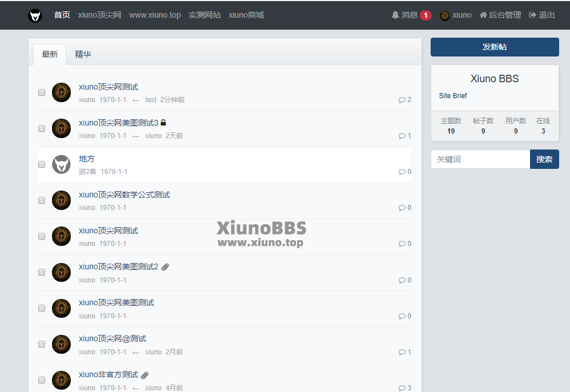Click attachment paperclip on xiuno顶尖网美图测试2
Viewport: 570px width, 392px height.
(165, 267)
